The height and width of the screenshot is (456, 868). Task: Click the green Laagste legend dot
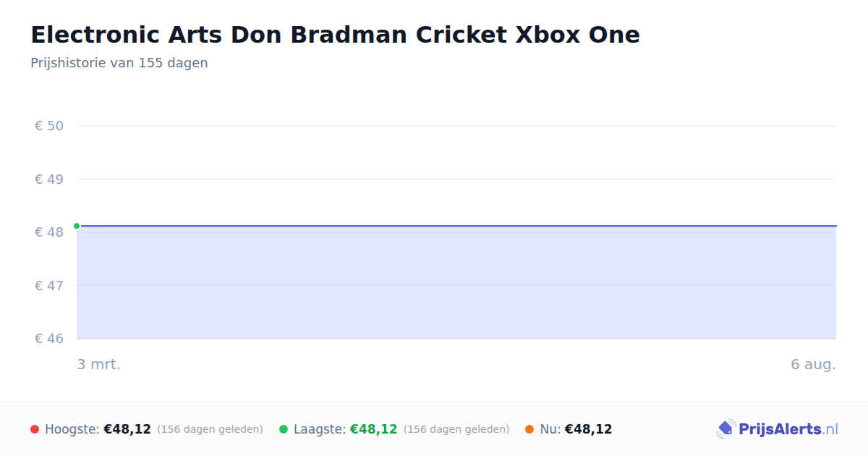(284, 429)
